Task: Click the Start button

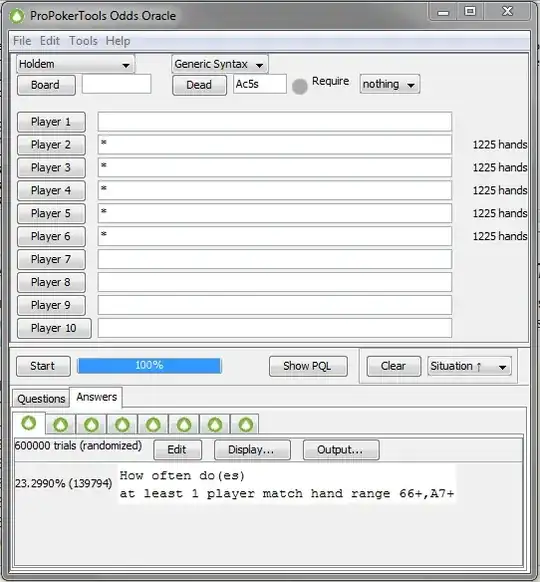Action: click(43, 366)
